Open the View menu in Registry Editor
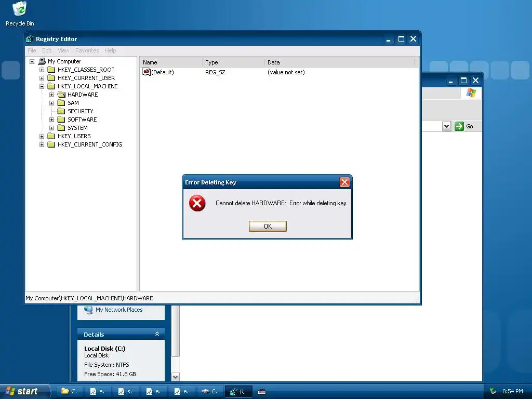Viewport: 532px width, 399px height. [63, 50]
